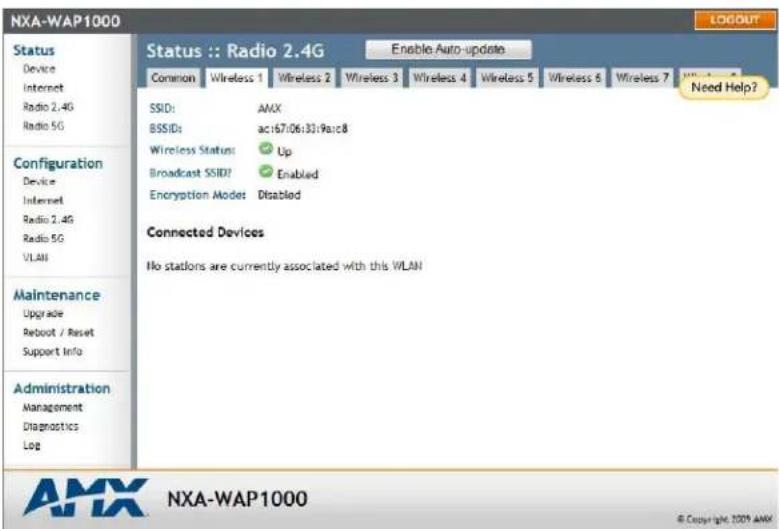Open Internet under Configuration section
The image size is (779, 529).
click(43, 200)
